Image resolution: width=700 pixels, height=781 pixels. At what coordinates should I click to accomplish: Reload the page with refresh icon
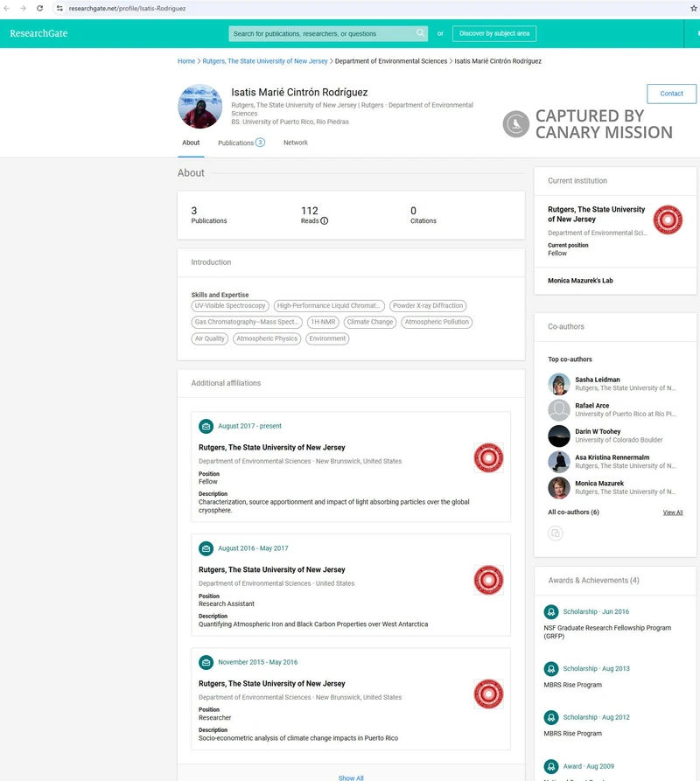(40, 9)
